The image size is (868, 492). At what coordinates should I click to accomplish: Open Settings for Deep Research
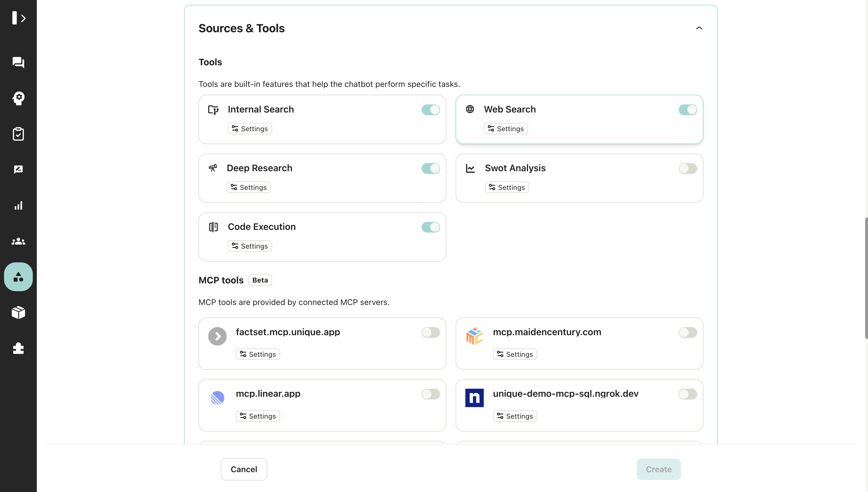(248, 188)
